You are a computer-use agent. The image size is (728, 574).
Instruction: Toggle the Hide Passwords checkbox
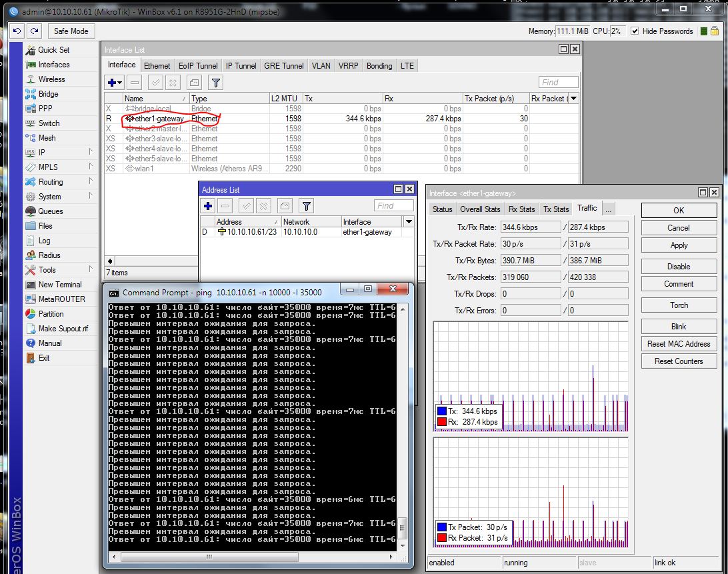[x=635, y=31]
